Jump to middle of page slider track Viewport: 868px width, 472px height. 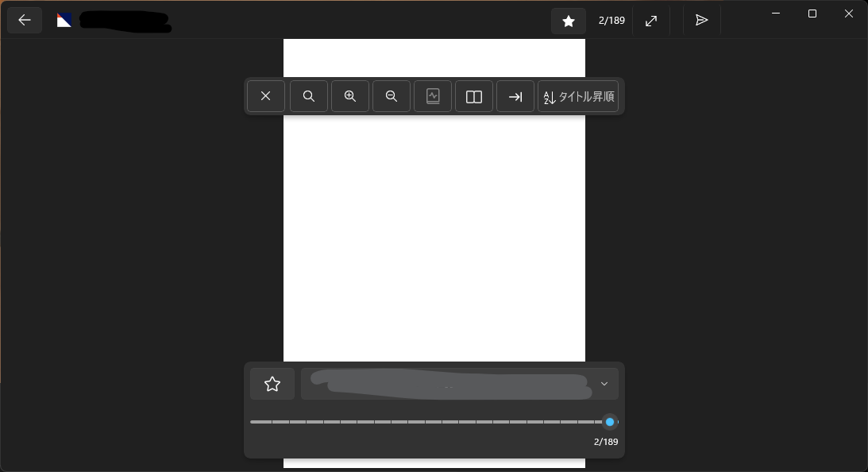click(x=434, y=422)
